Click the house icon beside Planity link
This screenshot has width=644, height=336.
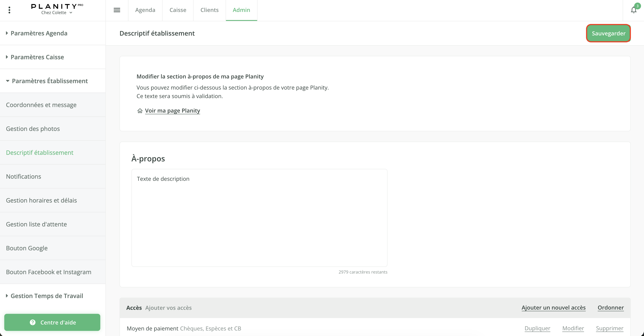click(x=140, y=111)
